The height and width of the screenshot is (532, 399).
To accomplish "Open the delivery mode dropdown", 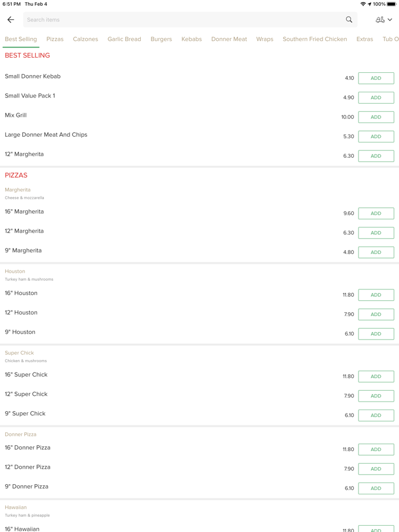I will 384,20.
